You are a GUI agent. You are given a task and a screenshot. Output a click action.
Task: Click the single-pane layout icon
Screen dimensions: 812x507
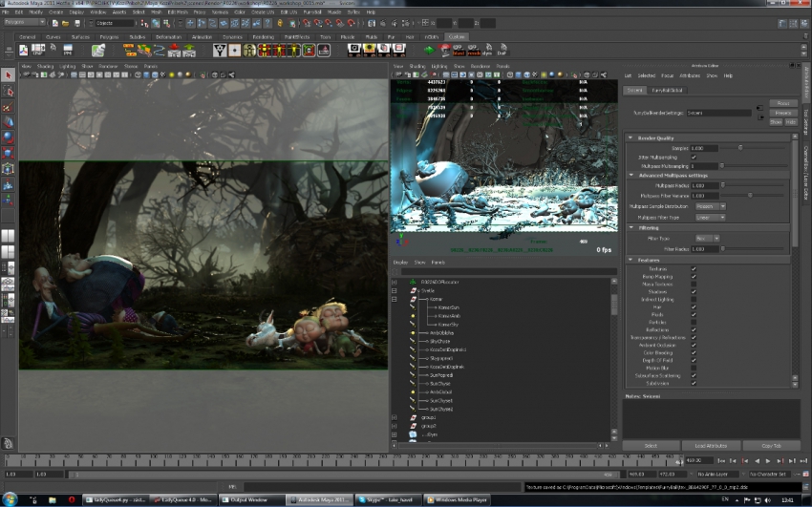tap(8, 236)
